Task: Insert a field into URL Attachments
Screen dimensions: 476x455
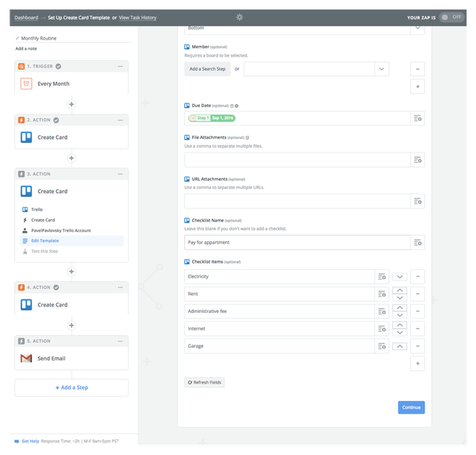Action: tap(417, 201)
